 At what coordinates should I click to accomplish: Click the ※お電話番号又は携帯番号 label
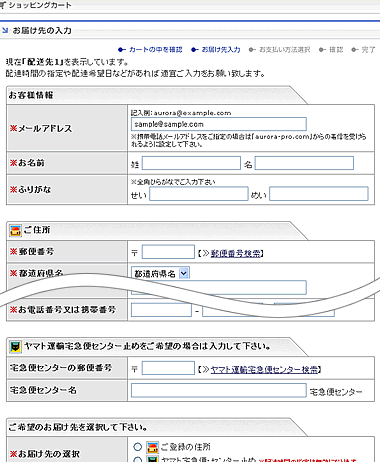click(x=63, y=309)
